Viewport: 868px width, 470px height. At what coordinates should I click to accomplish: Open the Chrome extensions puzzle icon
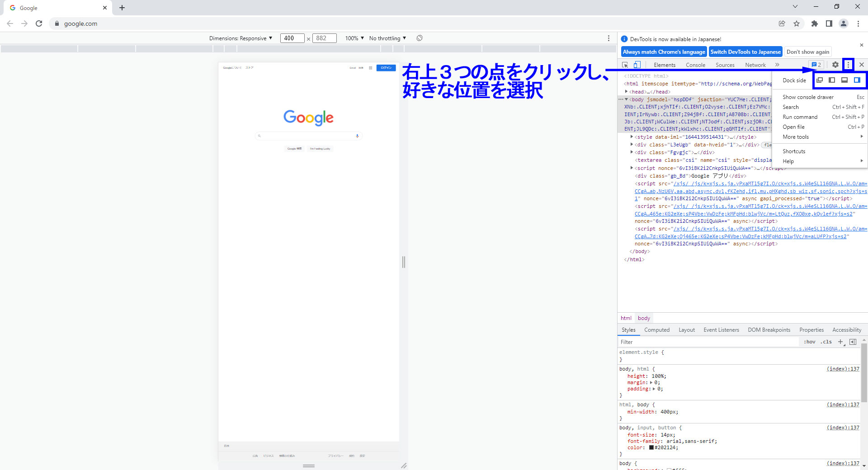click(x=815, y=23)
